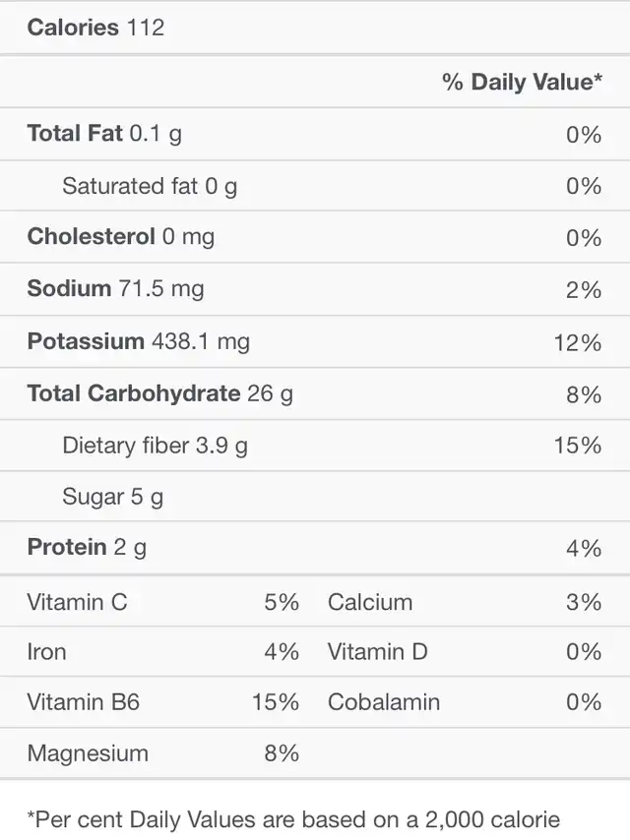Click the Dietary fiber 3.9 g entry
The width and height of the screenshot is (630, 840).
[x=155, y=446]
